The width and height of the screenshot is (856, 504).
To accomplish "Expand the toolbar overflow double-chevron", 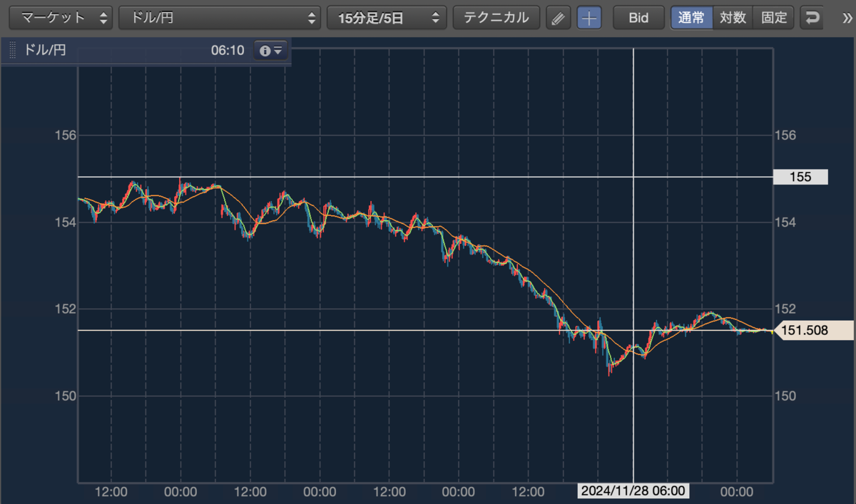I will pos(847,18).
